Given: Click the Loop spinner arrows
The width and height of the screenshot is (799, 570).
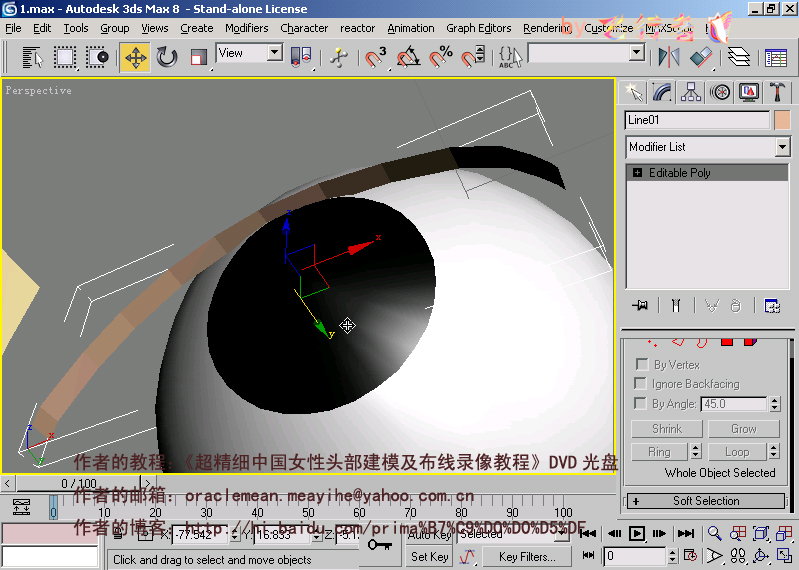Looking at the screenshot, I should click(774, 452).
